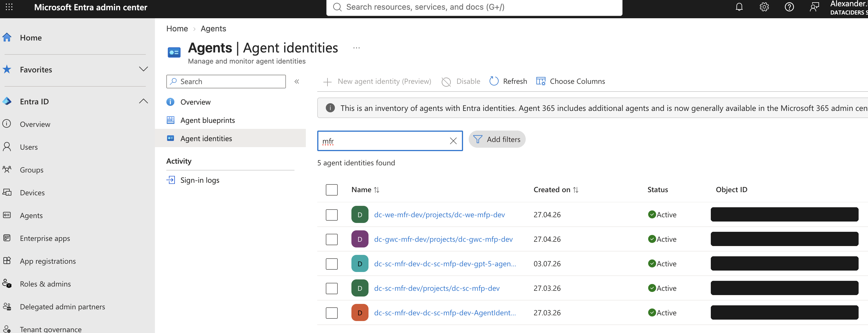Viewport: 868px width, 333px height.
Task: Select Agent identities in the side menu
Action: 230,138
